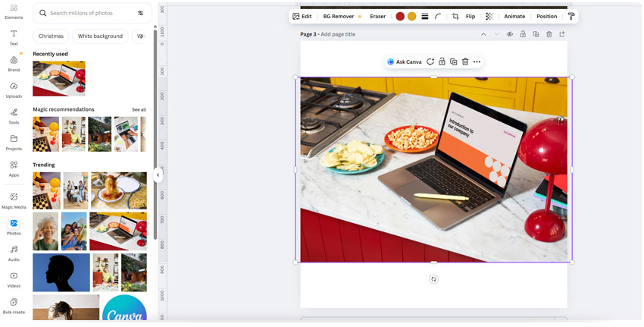This screenshot has width=644, height=327.
Task: Open the Position panel
Action: (547, 17)
